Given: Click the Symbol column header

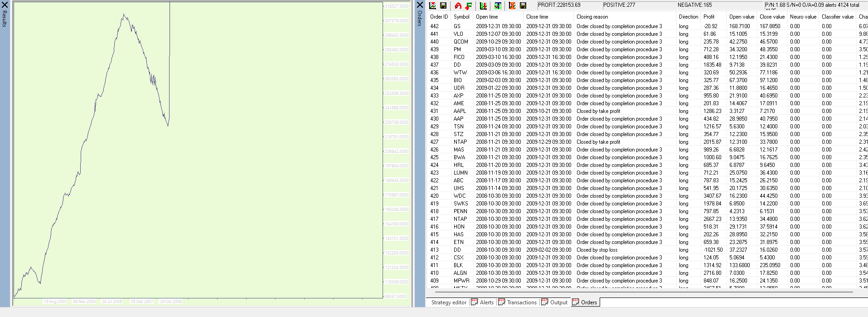Looking at the screenshot, I should tap(461, 17).
